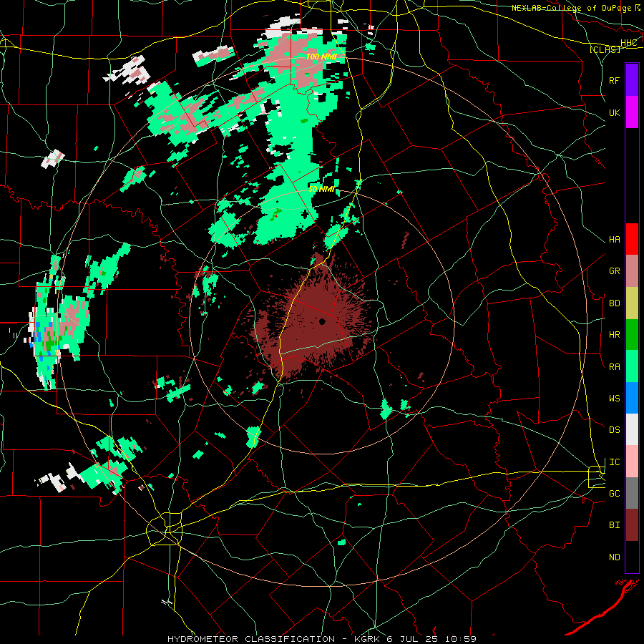Click the NEXLAB-College of DuPage text

click(x=571, y=8)
